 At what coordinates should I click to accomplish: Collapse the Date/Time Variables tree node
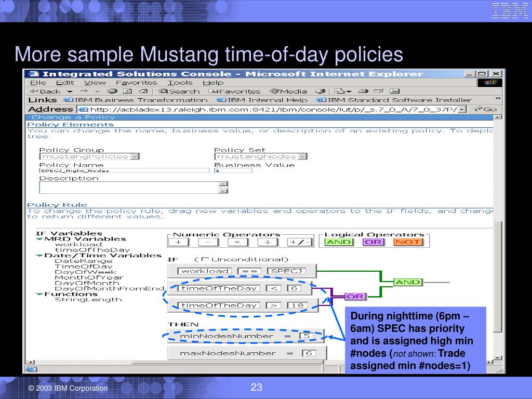coord(39,256)
